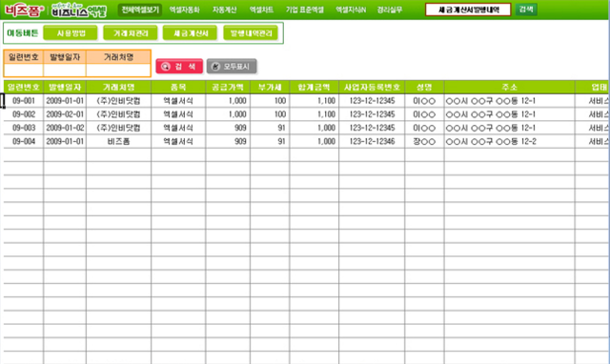
Task: Select the 엑셀차트 menu item
Action: pyautogui.click(x=261, y=10)
